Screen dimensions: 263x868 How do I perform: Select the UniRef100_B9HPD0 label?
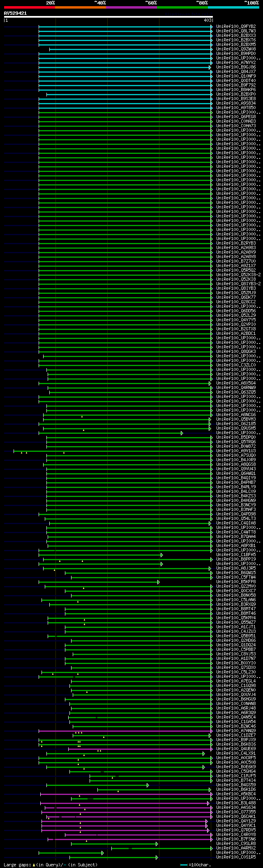pos(236,53)
